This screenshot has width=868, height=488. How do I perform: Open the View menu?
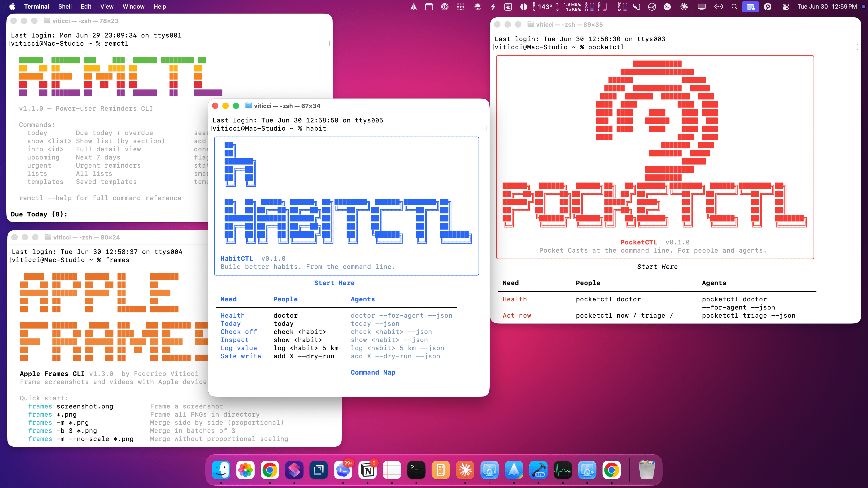click(x=107, y=6)
